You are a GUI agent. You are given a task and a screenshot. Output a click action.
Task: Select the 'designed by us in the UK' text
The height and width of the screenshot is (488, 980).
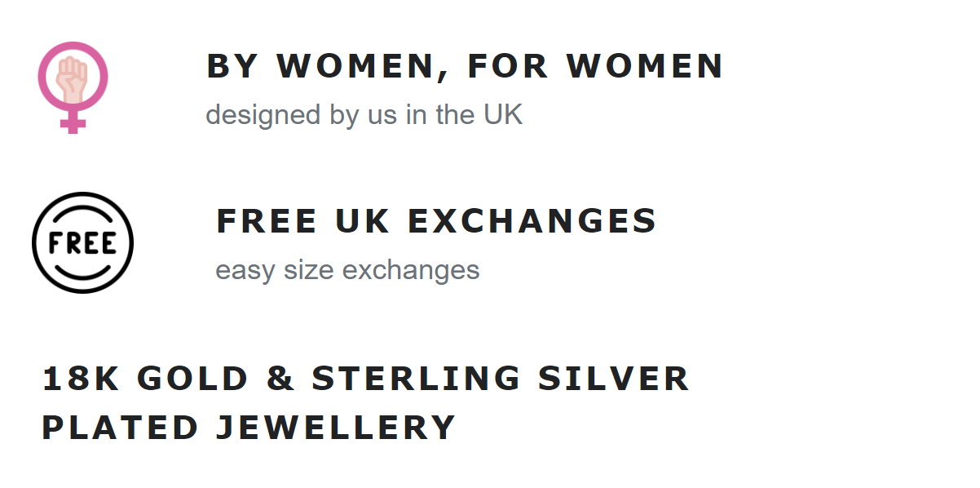click(x=364, y=115)
